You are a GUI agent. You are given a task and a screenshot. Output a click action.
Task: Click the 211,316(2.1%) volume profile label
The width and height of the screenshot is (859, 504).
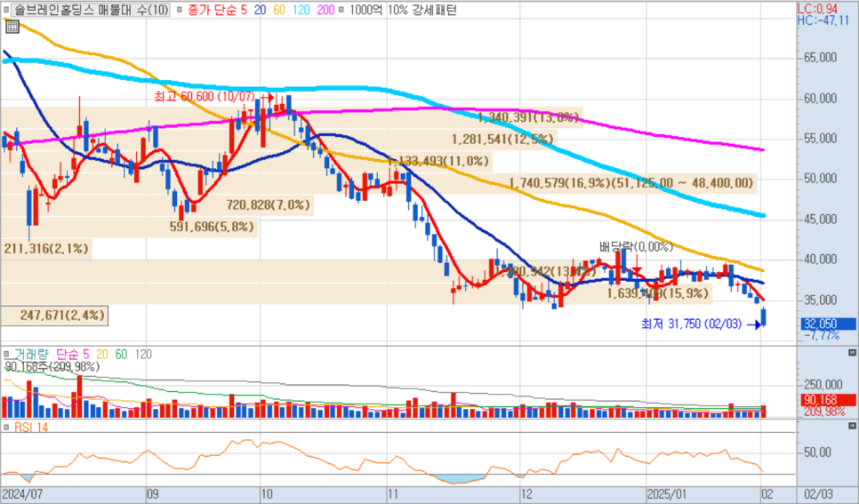click(x=46, y=249)
